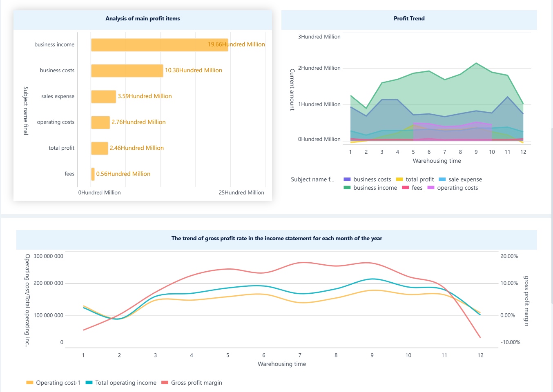Image resolution: width=553 pixels, height=392 pixels.
Task: Click the 19.66 Hundred Million data label
Action: click(236, 44)
